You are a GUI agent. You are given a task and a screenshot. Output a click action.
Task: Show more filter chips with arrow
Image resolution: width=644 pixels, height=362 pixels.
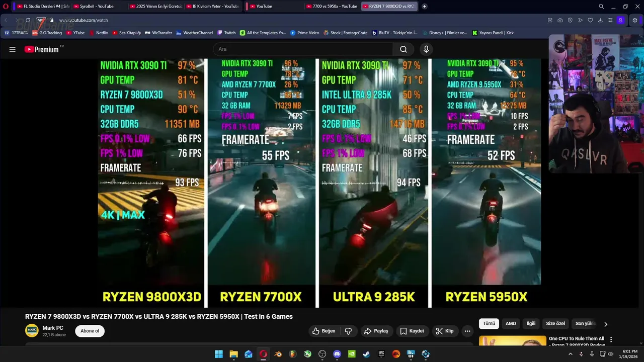click(606, 324)
